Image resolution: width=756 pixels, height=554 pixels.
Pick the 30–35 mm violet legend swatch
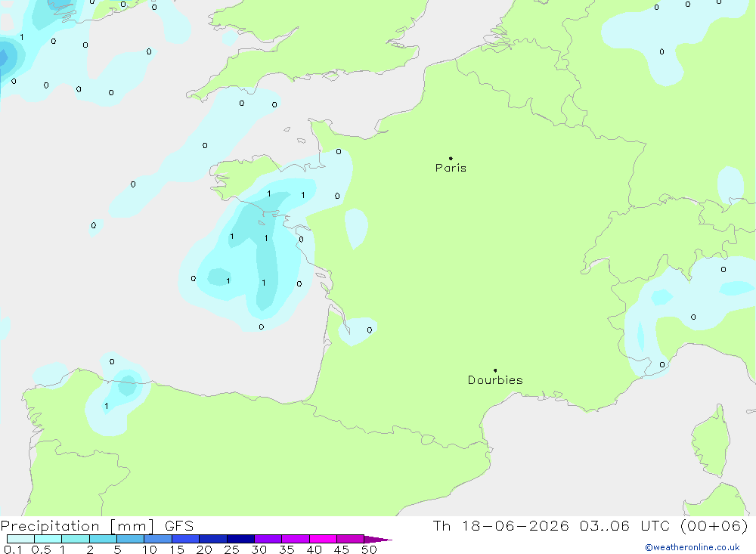(x=268, y=539)
